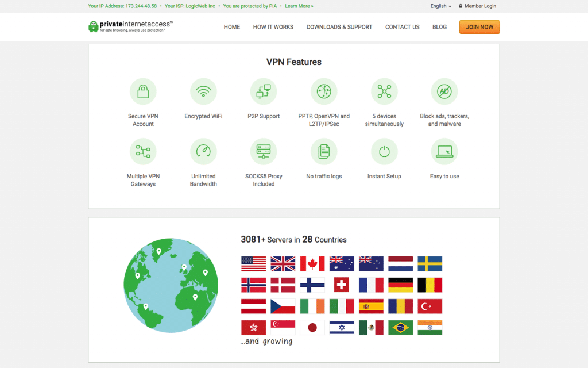Viewport: 588px width, 368px height.
Task: Click the India flag
Action: pos(430,327)
